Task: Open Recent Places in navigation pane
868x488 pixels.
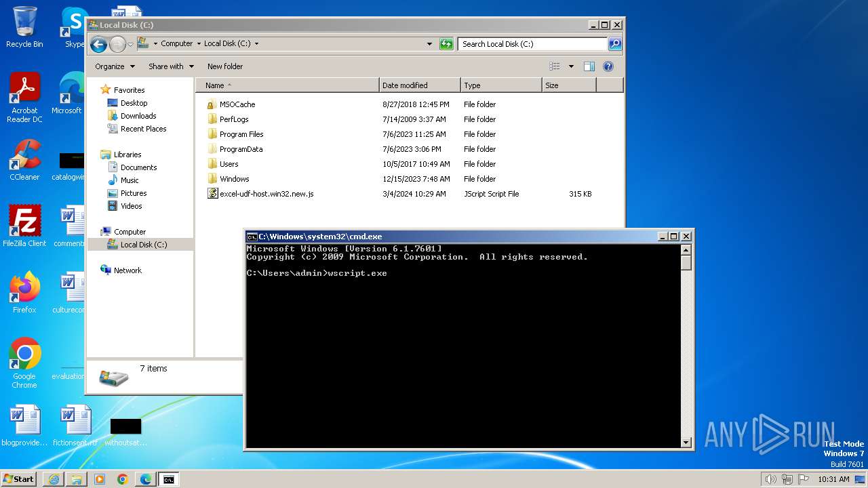Action: click(143, 129)
